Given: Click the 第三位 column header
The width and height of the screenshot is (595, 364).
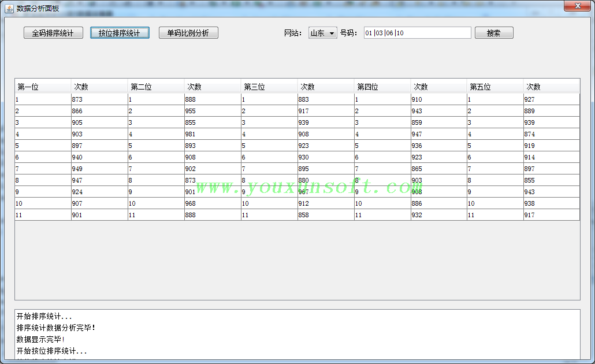Looking at the screenshot, I should [269, 87].
